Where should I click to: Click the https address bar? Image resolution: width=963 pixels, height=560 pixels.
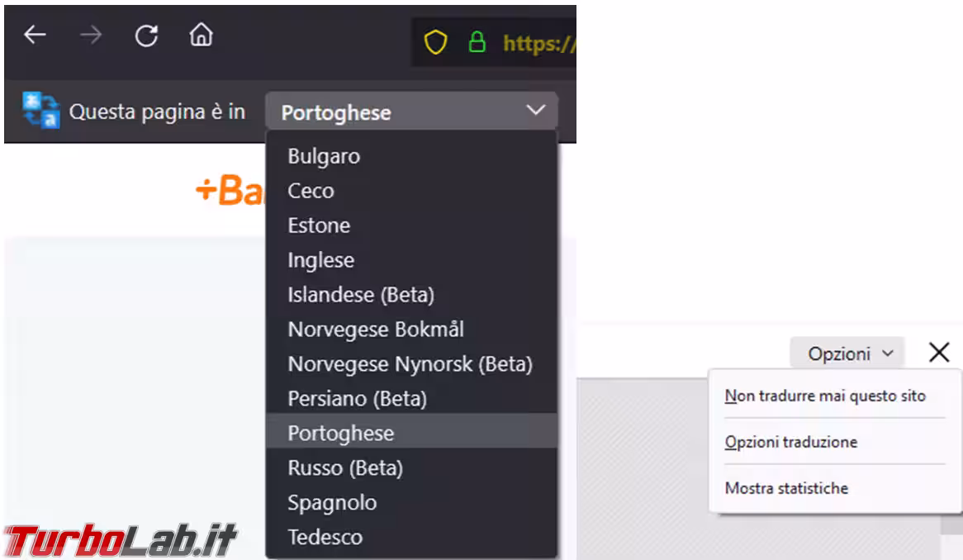[538, 43]
